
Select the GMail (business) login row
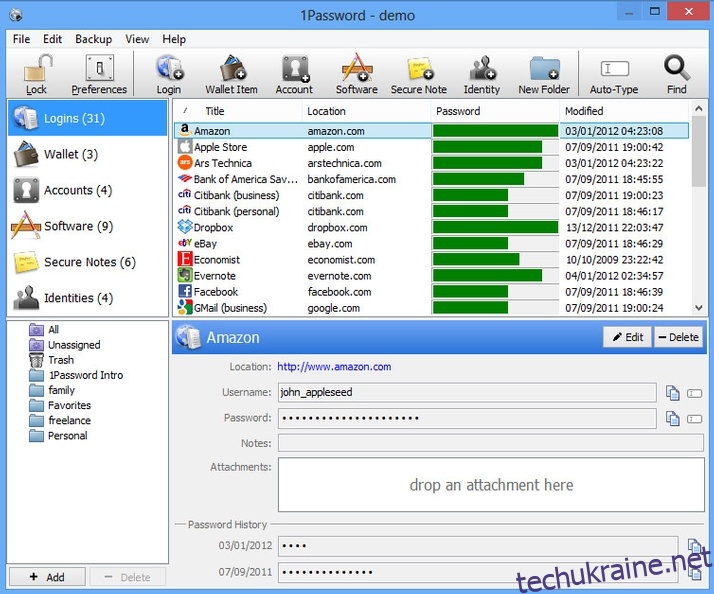tap(431, 308)
